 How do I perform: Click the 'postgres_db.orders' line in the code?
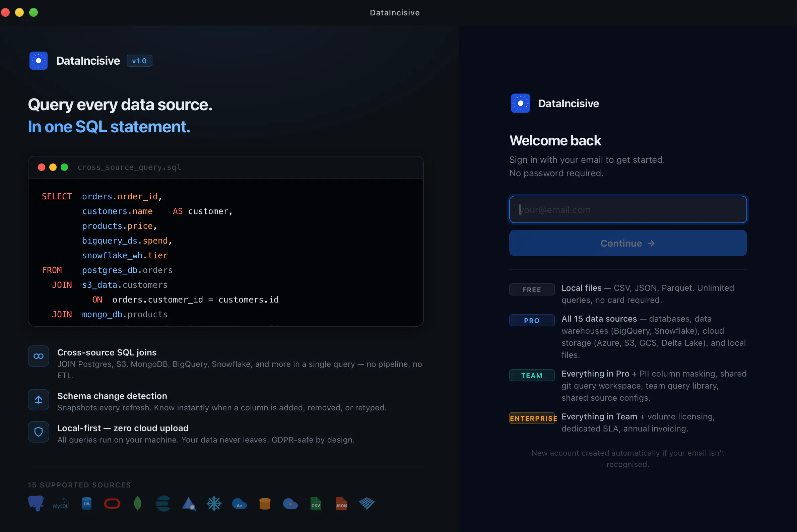(127, 270)
